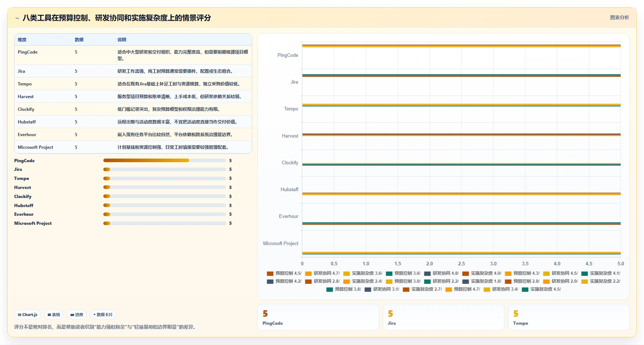Image resolution: width=644 pixels, height=345 pixels.
Task: Click the title 八类工具在预算控制 heading
Action: [117, 18]
